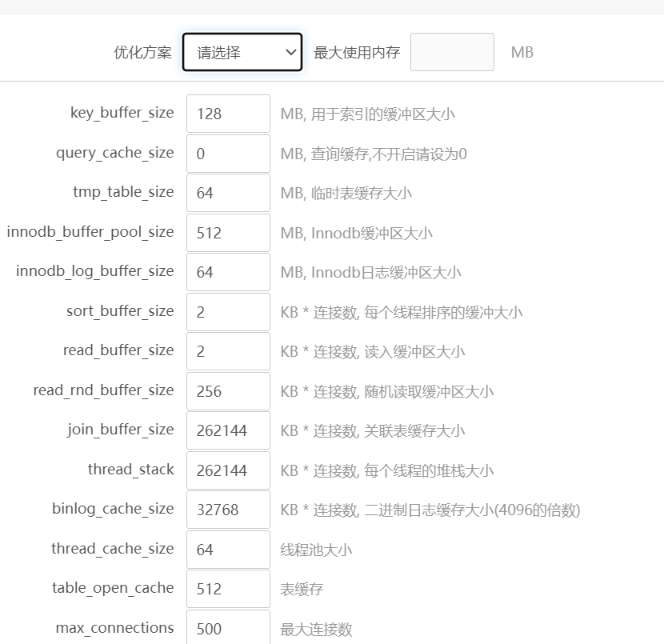The image size is (664, 644).
Task: Click the read_rnd_buffer_size input field
Action: coord(228,391)
